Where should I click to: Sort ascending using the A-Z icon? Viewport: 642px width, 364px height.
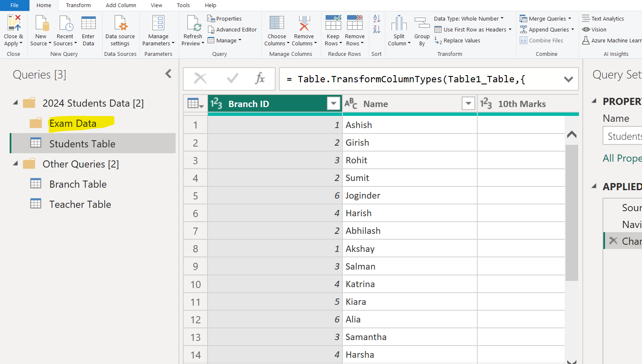[x=377, y=19]
